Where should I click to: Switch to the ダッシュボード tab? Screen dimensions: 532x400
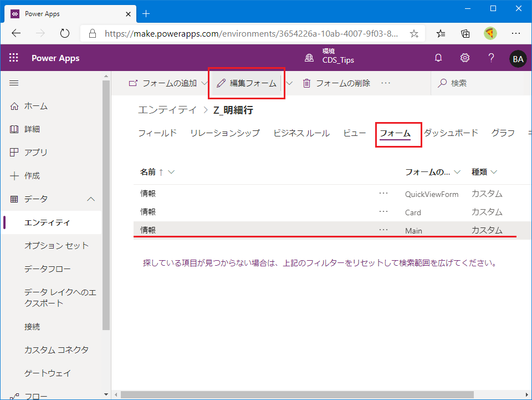tap(451, 133)
